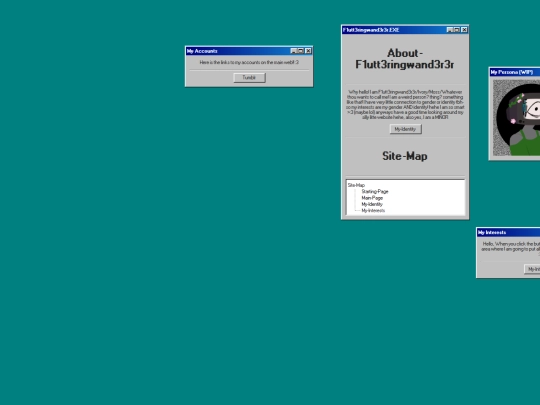
Task: Click the My Interests window title bar
Action: point(508,232)
